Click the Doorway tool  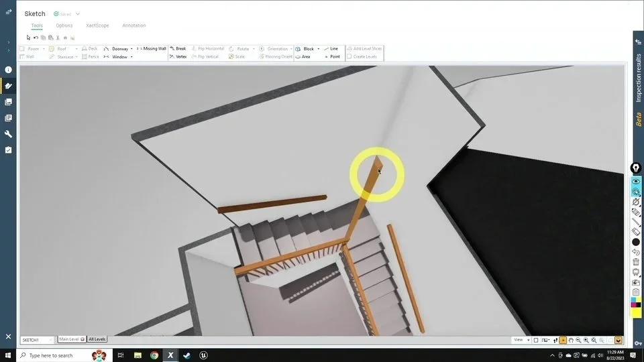click(x=116, y=48)
